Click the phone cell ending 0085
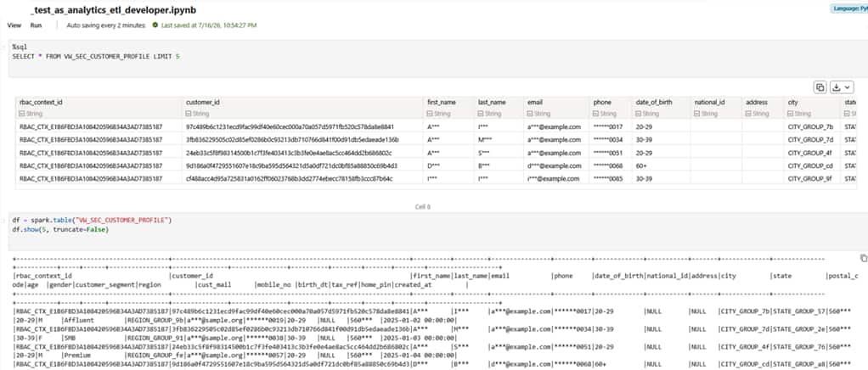This screenshot has width=868, height=370. [610, 179]
